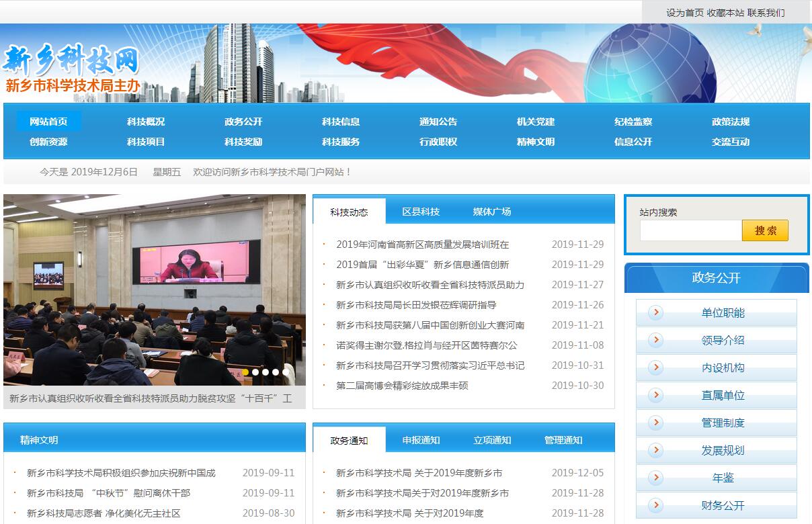The image size is (812, 524).
Task: Click the arrow icon beside 内设机构
Action: coord(656,367)
